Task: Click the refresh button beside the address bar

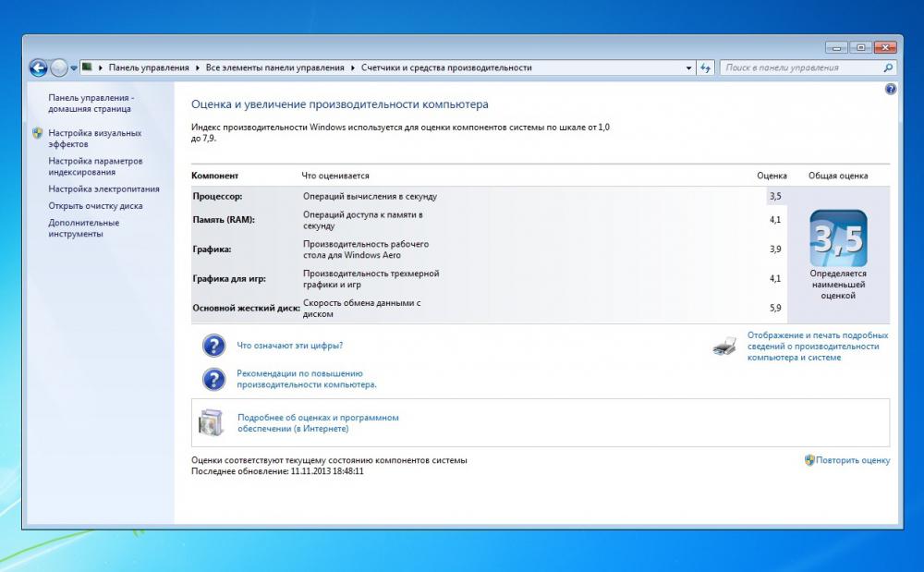Action: [706, 67]
